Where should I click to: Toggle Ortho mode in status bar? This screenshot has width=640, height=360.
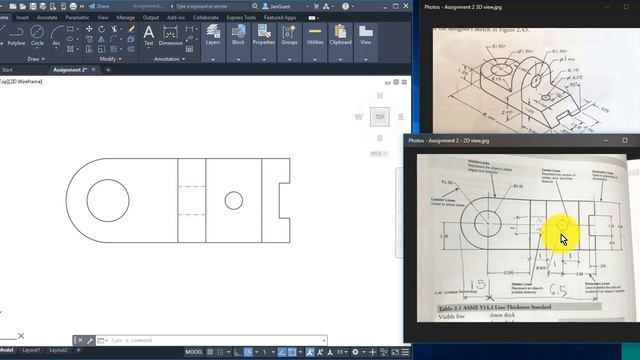(238, 352)
